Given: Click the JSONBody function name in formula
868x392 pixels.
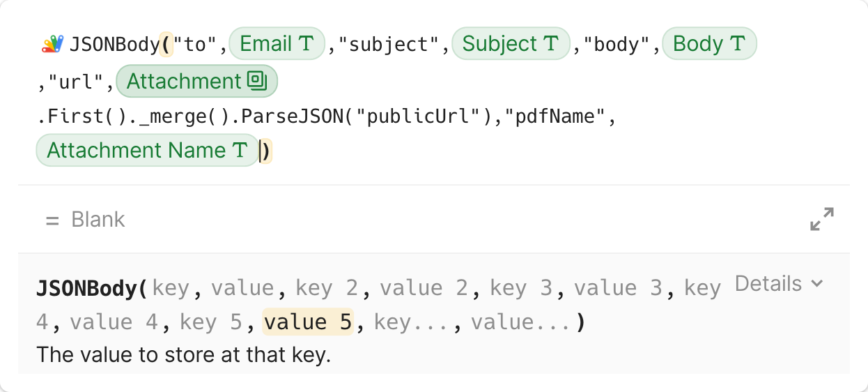Looking at the screenshot, I should 114,45.
